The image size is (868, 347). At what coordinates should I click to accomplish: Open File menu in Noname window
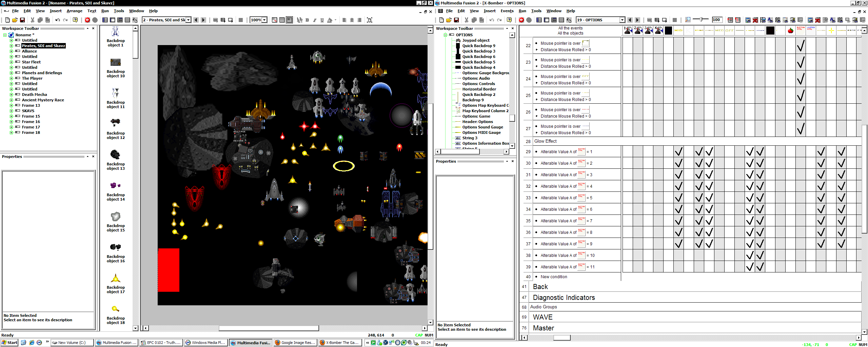(15, 11)
